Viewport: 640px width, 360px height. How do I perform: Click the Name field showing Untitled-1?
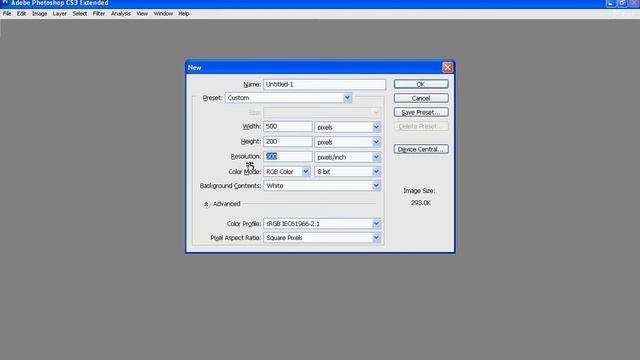[x=324, y=84]
